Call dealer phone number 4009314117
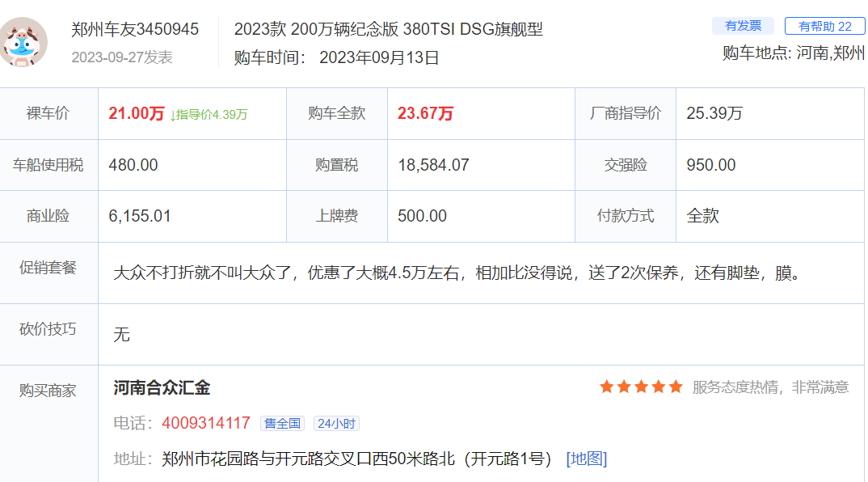This screenshot has height=482, width=868. 206,423
